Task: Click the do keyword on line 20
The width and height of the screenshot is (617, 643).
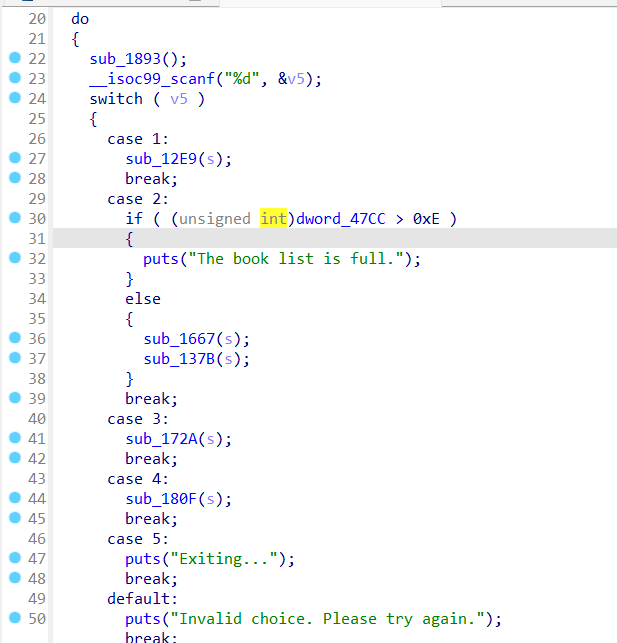Action: tap(80, 19)
